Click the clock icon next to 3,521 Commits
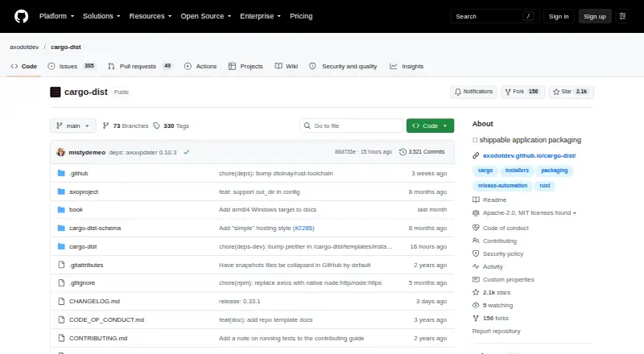644x354 pixels. pyautogui.click(x=403, y=152)
